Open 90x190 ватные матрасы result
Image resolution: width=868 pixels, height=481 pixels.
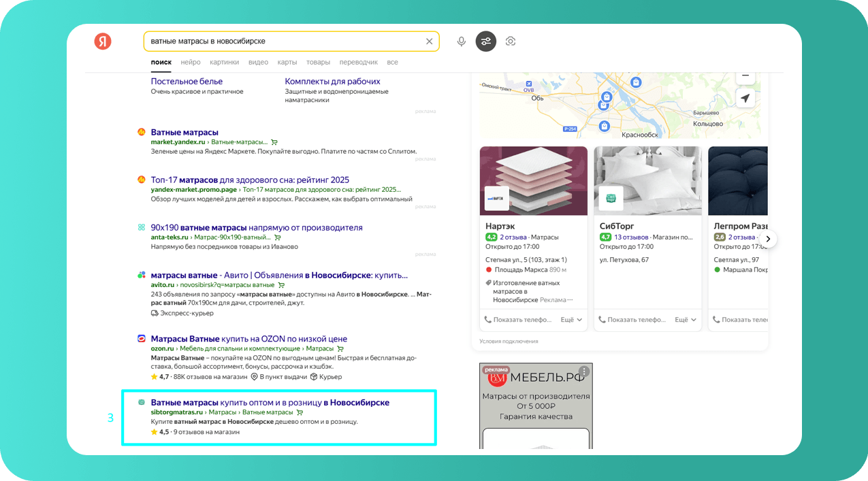(x=257, y=227)
